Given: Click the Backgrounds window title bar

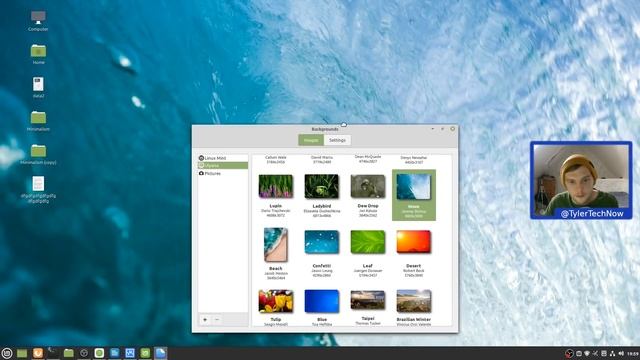Looking at the screenshot, I should tap(325, 129).
